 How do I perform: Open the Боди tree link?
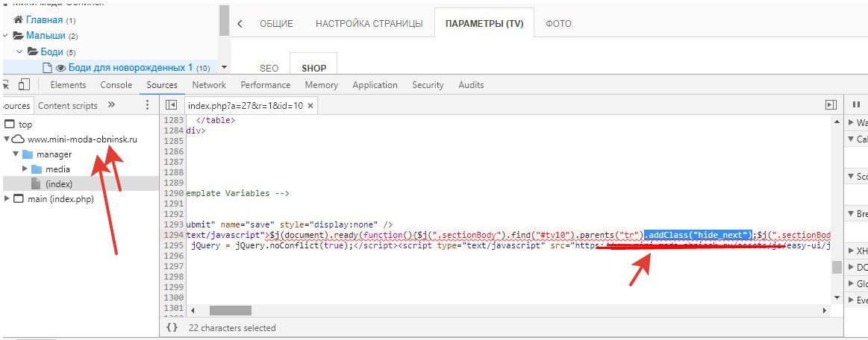coord(52,52)
